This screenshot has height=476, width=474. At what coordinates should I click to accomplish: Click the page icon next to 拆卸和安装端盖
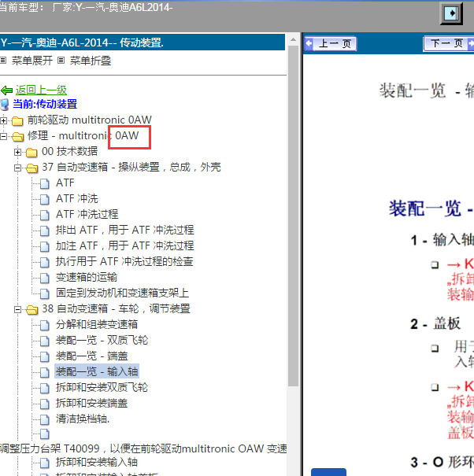tap(45, 404)
